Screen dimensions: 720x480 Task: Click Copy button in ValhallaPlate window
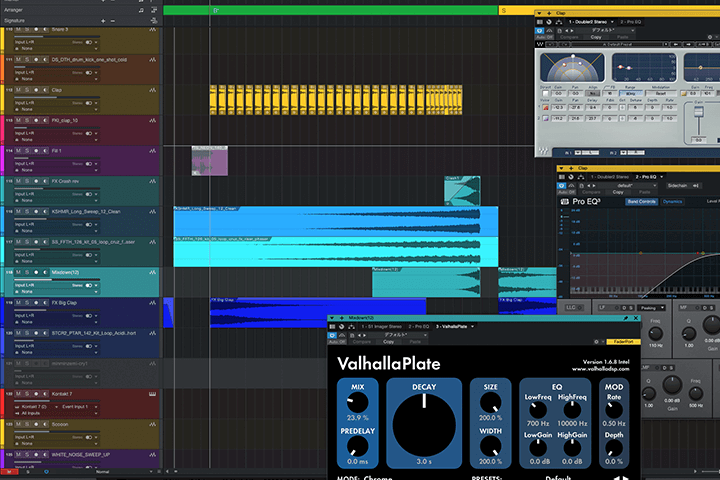388,342
